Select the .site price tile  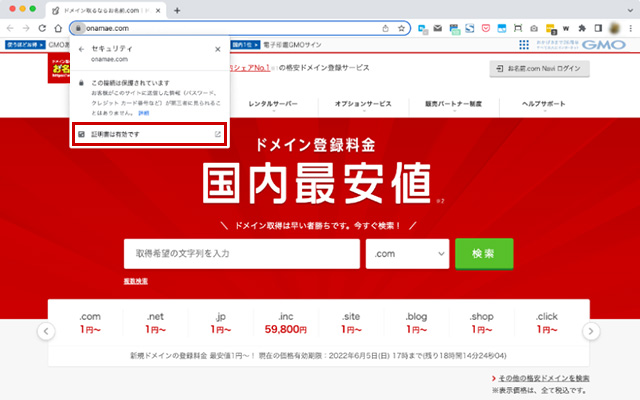351,322
